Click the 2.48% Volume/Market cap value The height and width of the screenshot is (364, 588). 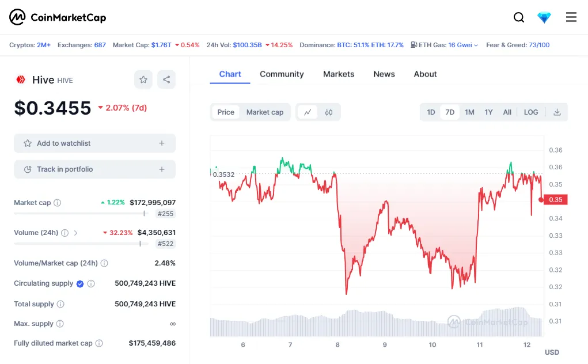165,263
